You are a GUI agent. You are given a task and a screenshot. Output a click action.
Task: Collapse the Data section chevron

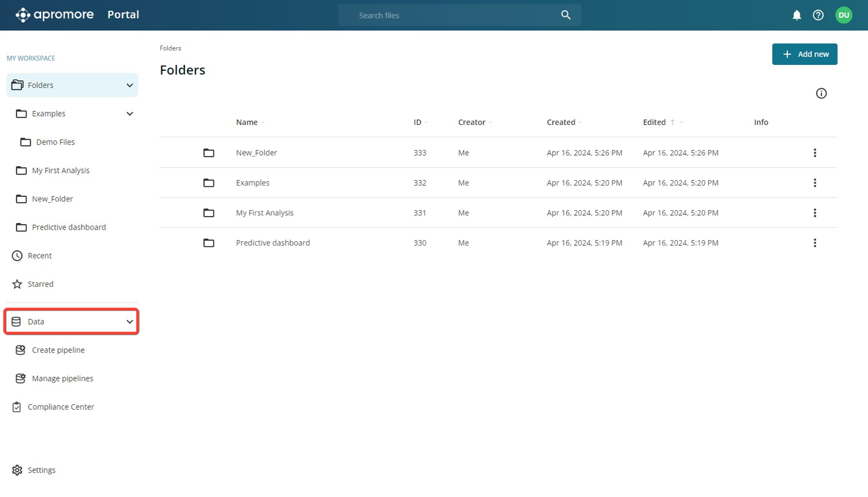point(129,322)
